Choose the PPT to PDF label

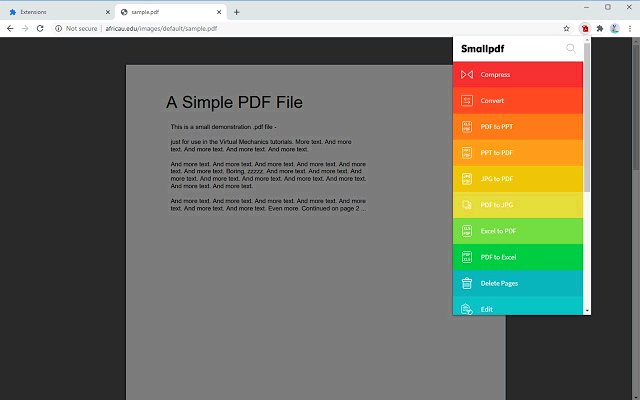pyautogui.click(x=497, y=153)
